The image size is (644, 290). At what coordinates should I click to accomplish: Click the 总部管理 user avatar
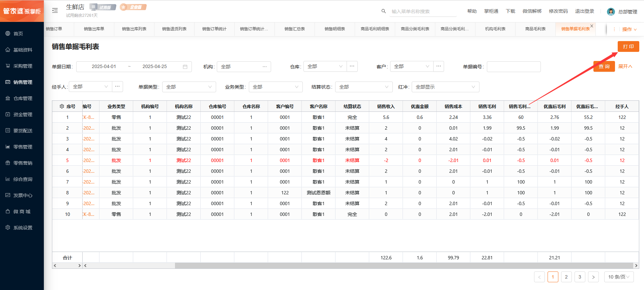click(x=611, y=12)
